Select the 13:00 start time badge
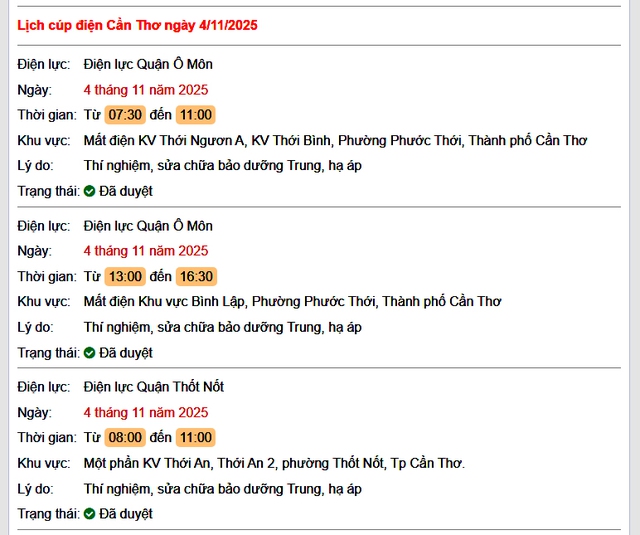Viewport: 640px width, 535px height. (x=125, y=277)
